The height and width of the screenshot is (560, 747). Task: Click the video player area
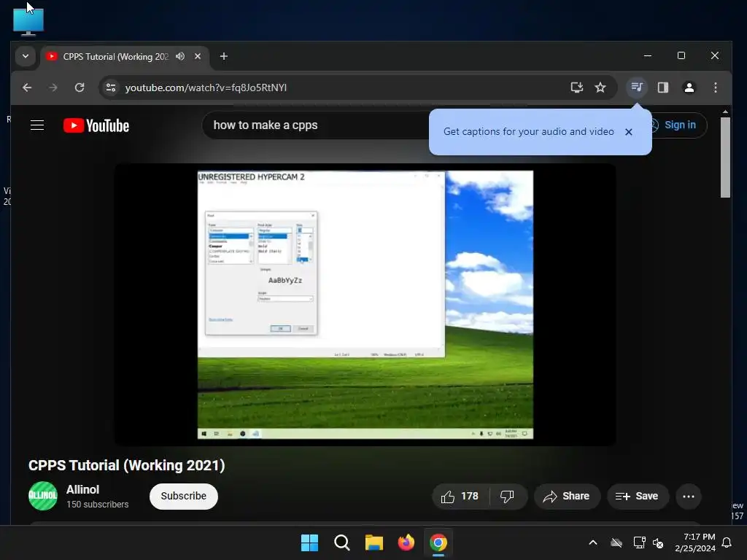point(365,305)
